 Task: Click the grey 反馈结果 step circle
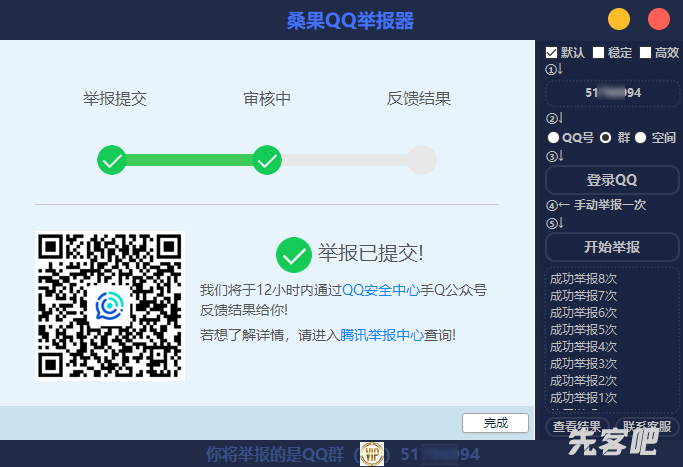pos(422,160)
